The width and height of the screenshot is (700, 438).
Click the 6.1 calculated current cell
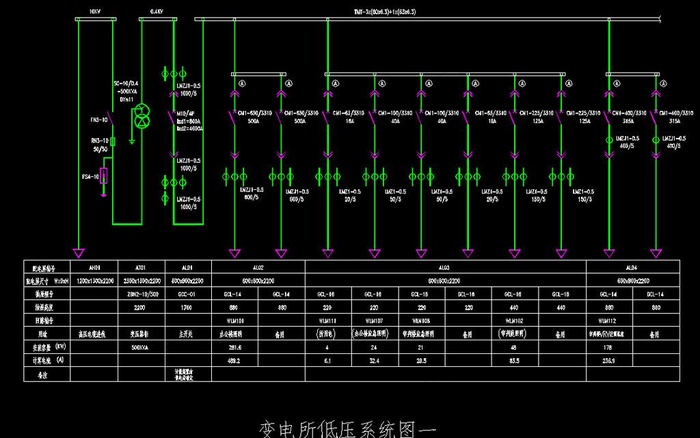point(328,360)
